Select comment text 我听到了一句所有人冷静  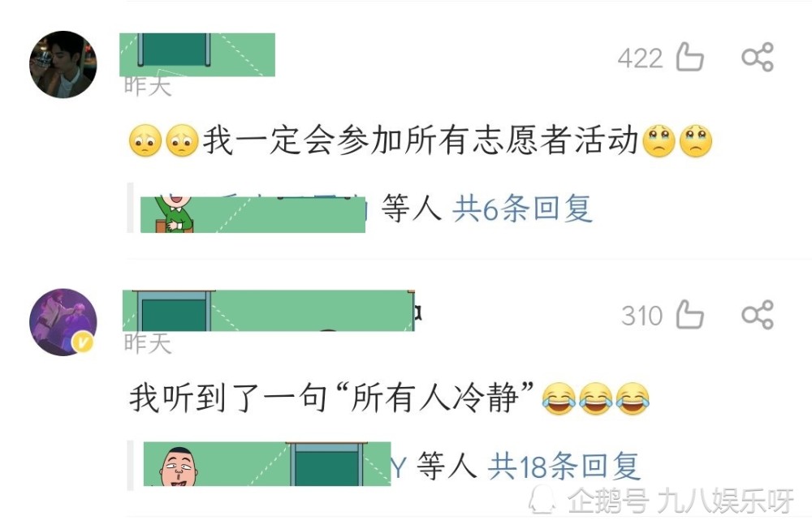click(332, 398)
